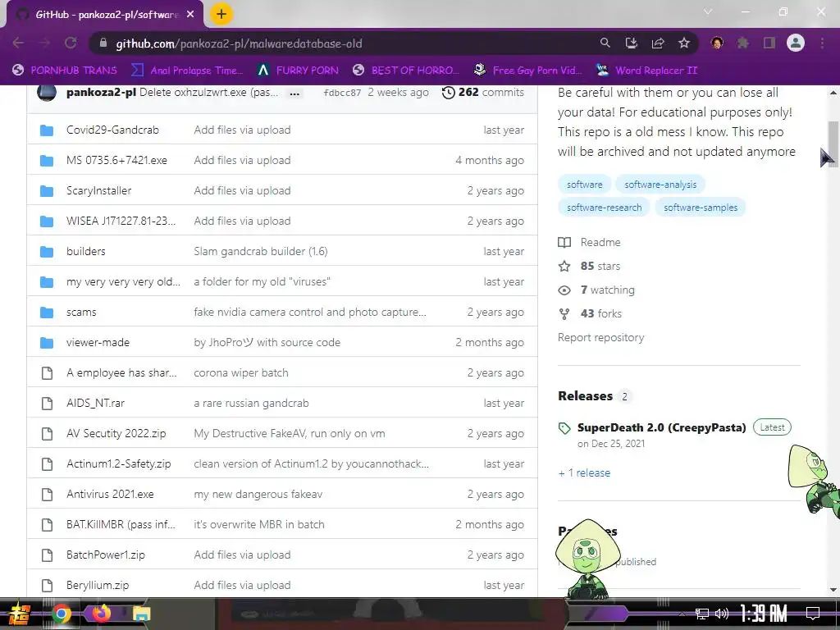Click the 'software-samples' topic tag
Screen dimensions: 840x630
pyautogui.click(x=701, y=208)
